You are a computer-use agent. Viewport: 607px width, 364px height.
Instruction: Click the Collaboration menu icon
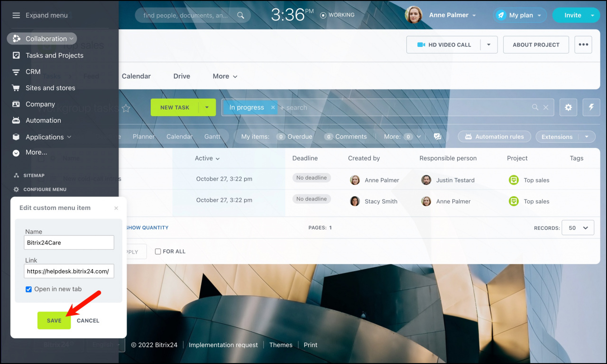pyautogui.click(x=17, y=39)
